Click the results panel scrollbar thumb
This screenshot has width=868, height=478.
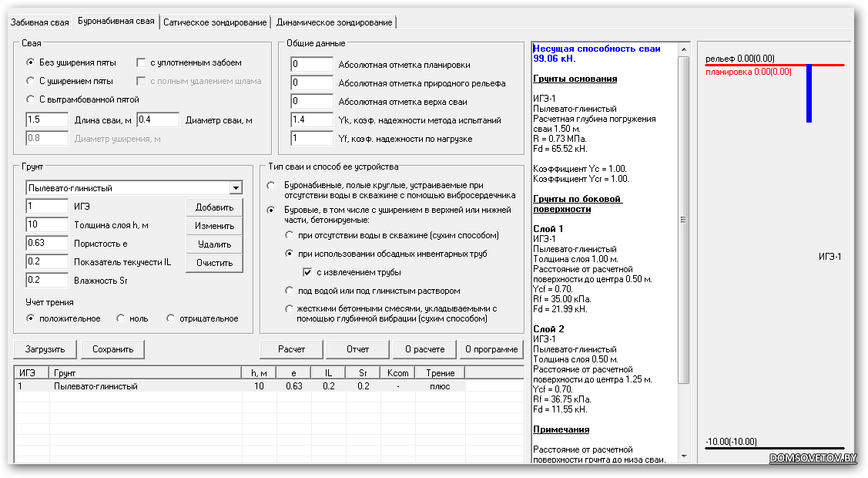(684, 220)
